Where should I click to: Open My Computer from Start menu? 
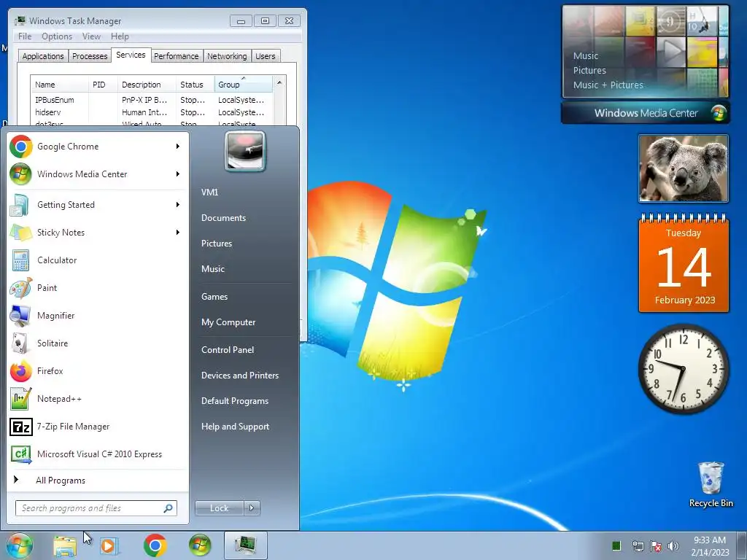point(228,322)
